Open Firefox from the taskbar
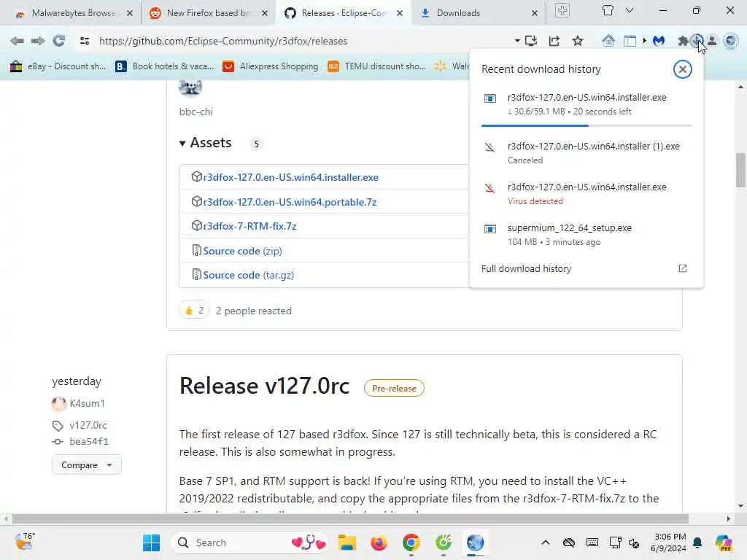This screenshot has height=560, width=747. pos(379,542)
